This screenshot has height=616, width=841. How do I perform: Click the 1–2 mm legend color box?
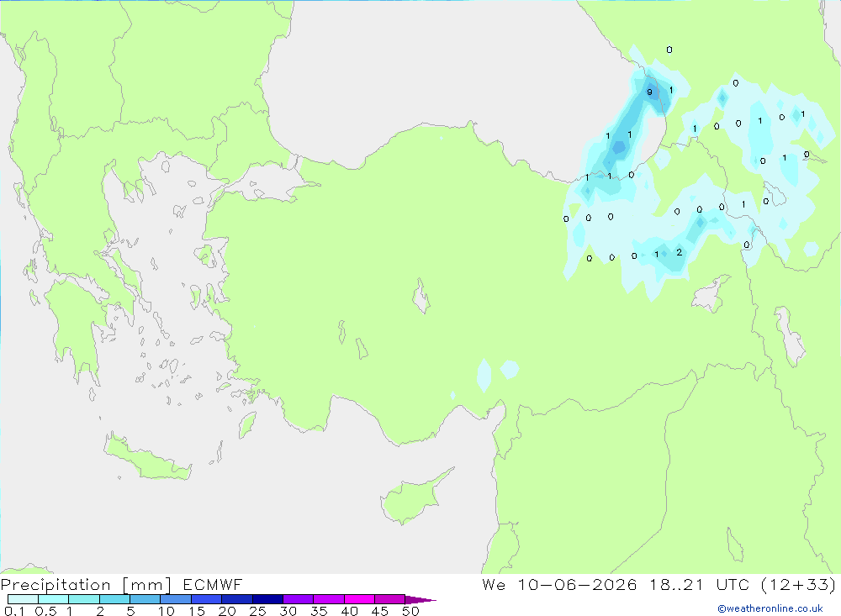pyautogui.click(x=84, y=599)
